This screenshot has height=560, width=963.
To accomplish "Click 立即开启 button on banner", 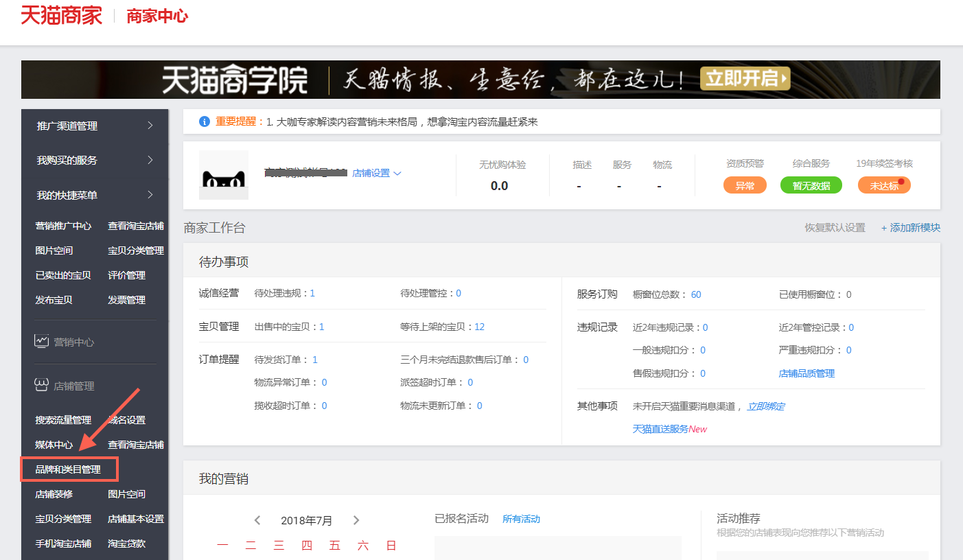I will [745, 78].
